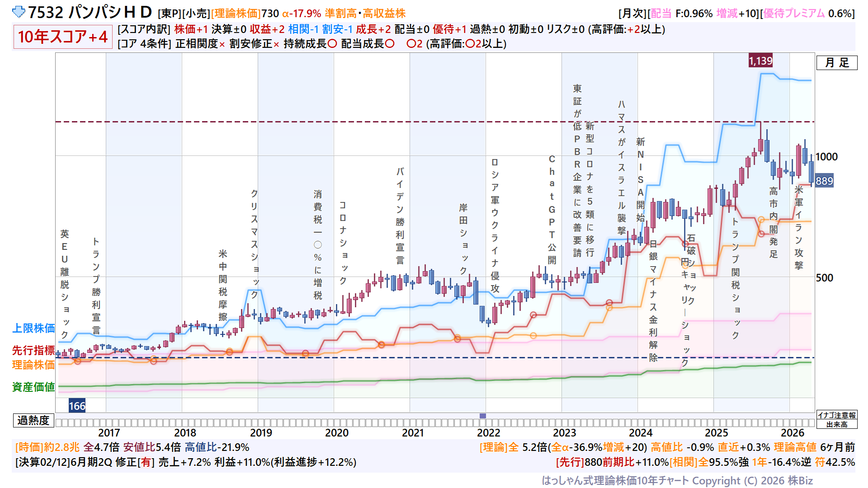Click the 配当成長○ core condition
Screen dimensions: 868x488
pos(368,44)
